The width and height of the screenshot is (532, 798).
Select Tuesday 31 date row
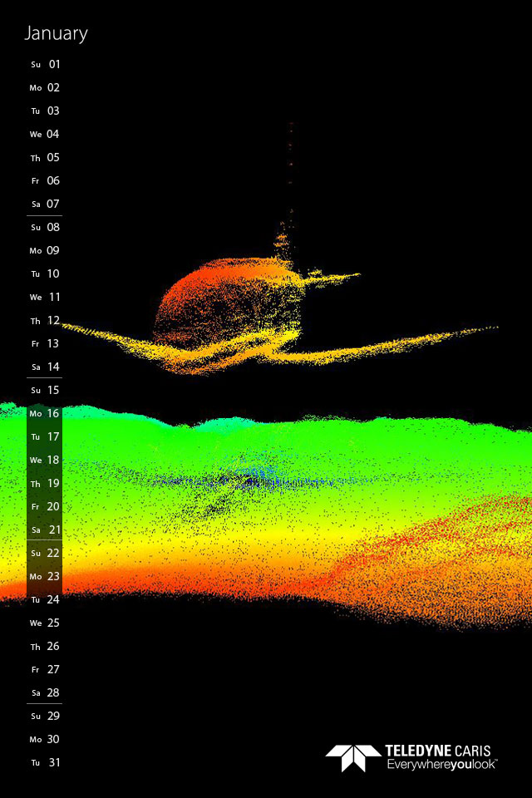pos(45,762)
